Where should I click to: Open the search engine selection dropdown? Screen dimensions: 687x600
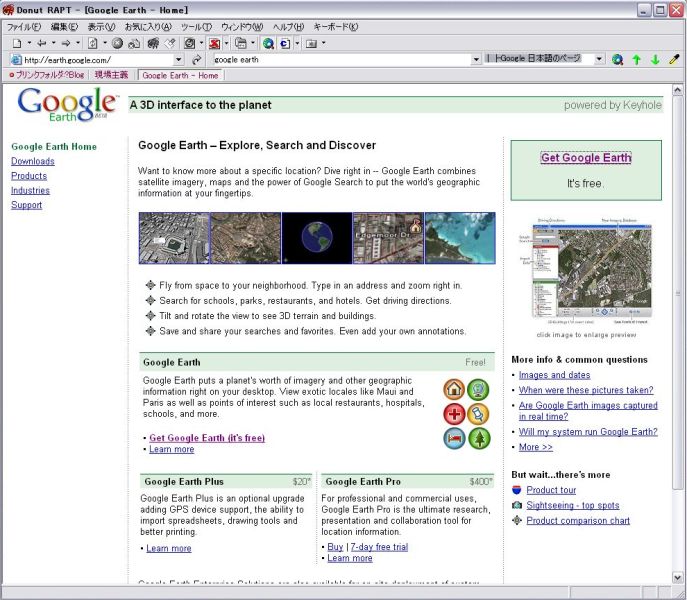(599, 59)
